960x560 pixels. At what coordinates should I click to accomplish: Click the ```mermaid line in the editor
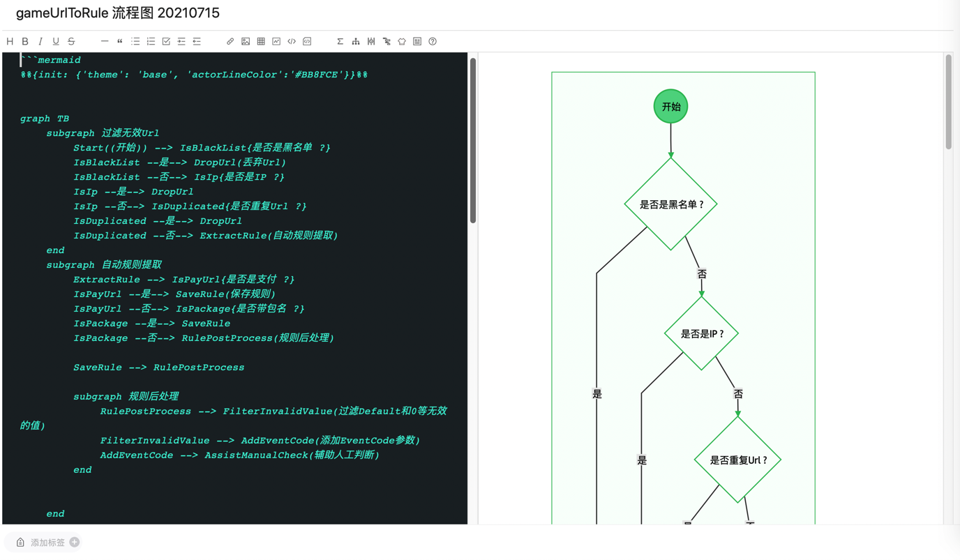click(51, 60)
